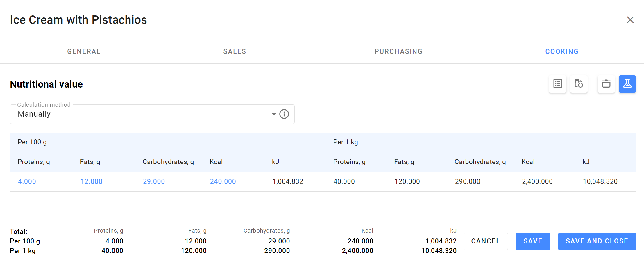The image size is (644, 260).
Task: Click the Per 100 g column header
Action: 32,142
